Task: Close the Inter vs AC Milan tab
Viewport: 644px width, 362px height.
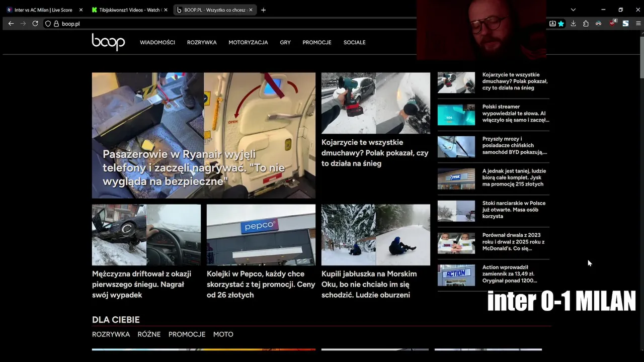Action: pos(81,10)
